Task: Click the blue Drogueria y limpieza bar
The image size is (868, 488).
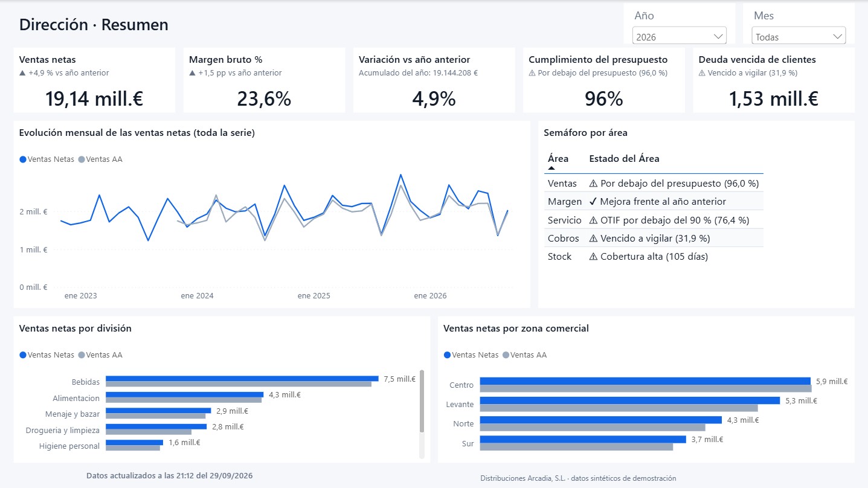Action: 156,426
